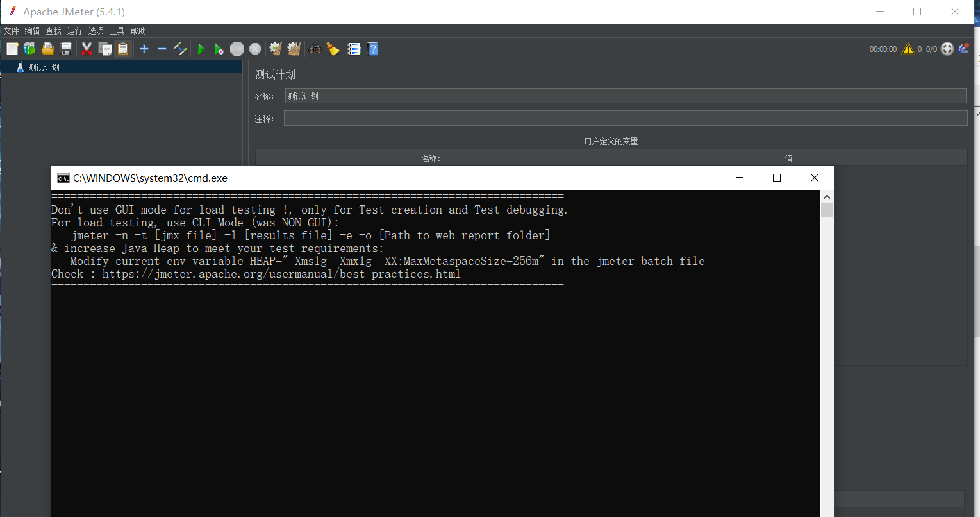Close the cmd.exe window
980x517 pixels.
(814, 178)
